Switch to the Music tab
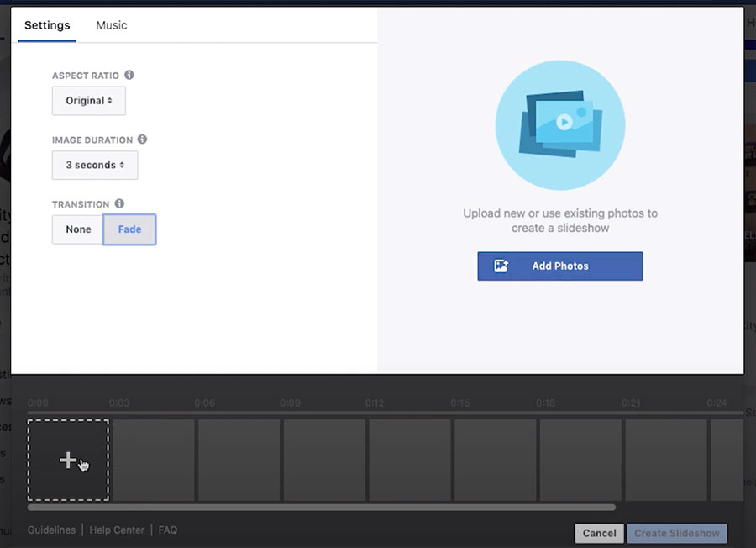 click(x=111, y=24)
